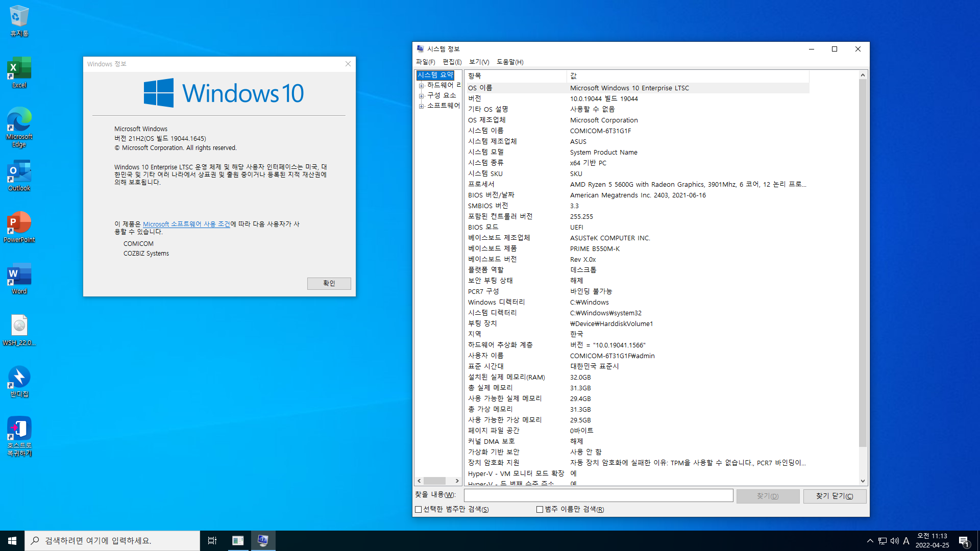Image resolution: width=980 pixels, height=551 pixels.
Task: Open the network status tray icon
Action: tap(883, 541)
